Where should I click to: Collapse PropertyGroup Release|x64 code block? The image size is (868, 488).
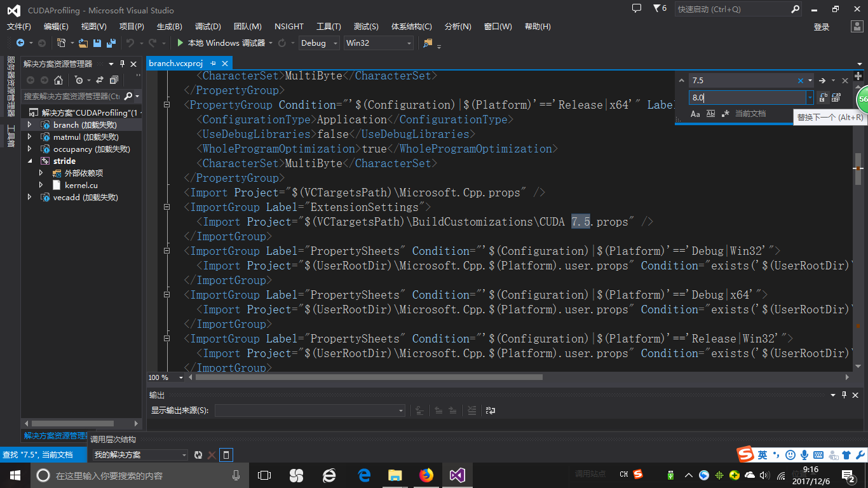point(167,105)
